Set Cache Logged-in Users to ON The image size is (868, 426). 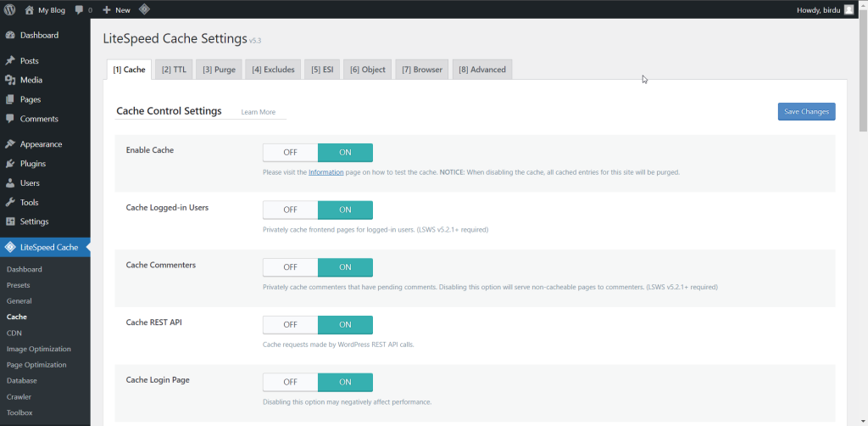[345, 210]
